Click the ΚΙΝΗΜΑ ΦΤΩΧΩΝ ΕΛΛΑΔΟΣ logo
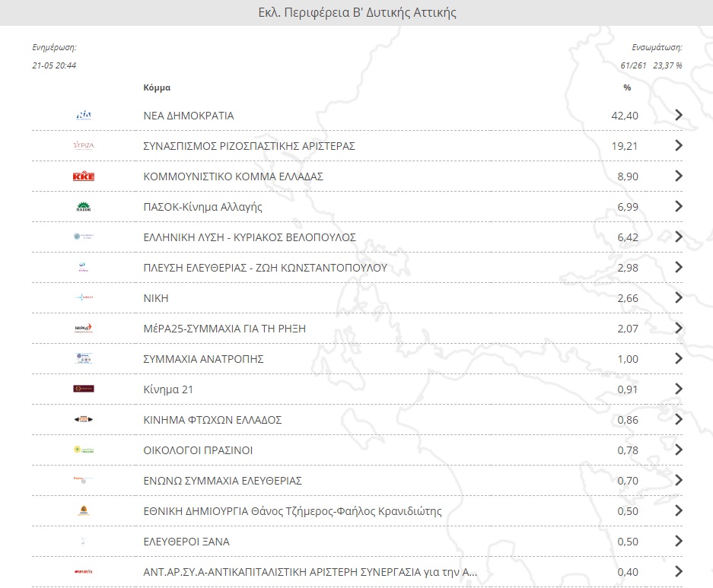This screenshot has width=713, height=588. [x=83, y=420]
